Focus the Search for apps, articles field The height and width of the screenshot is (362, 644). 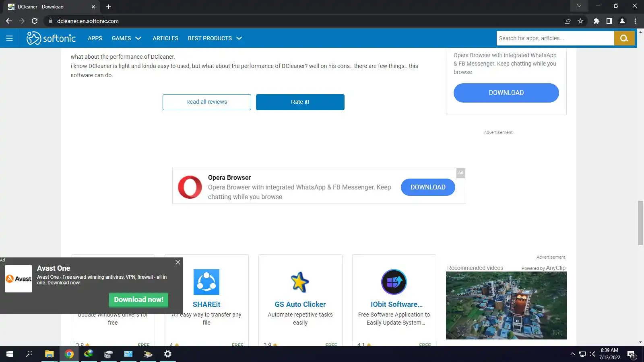click(x=555, y=38)
